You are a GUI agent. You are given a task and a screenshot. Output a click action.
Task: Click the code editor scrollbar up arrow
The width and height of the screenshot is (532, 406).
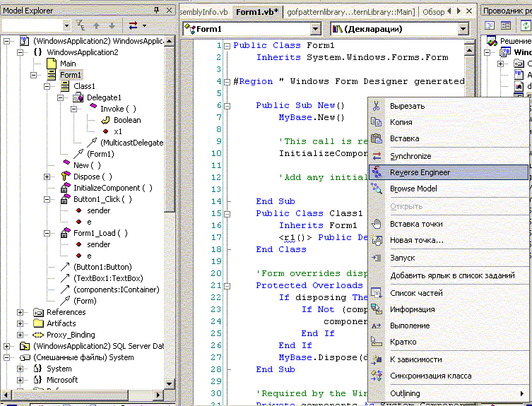click(x=469, y=51)
